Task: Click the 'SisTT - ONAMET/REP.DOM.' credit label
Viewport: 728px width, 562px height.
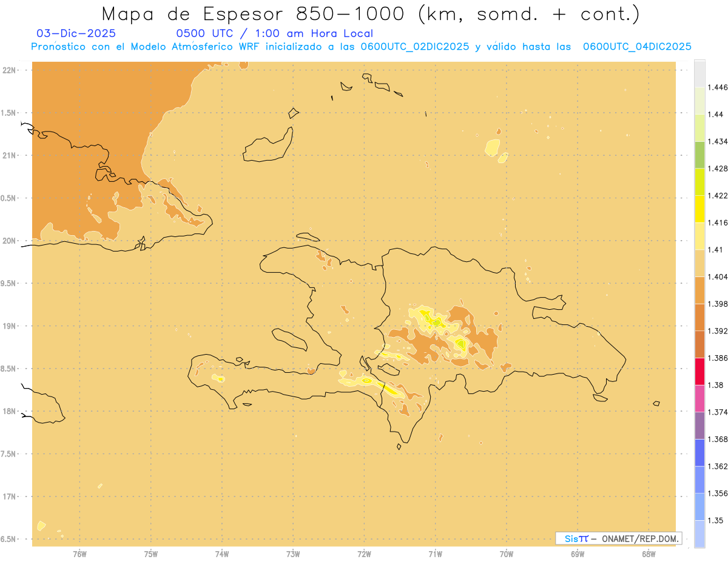Action: pyautogui.click(x=619, y=538)
